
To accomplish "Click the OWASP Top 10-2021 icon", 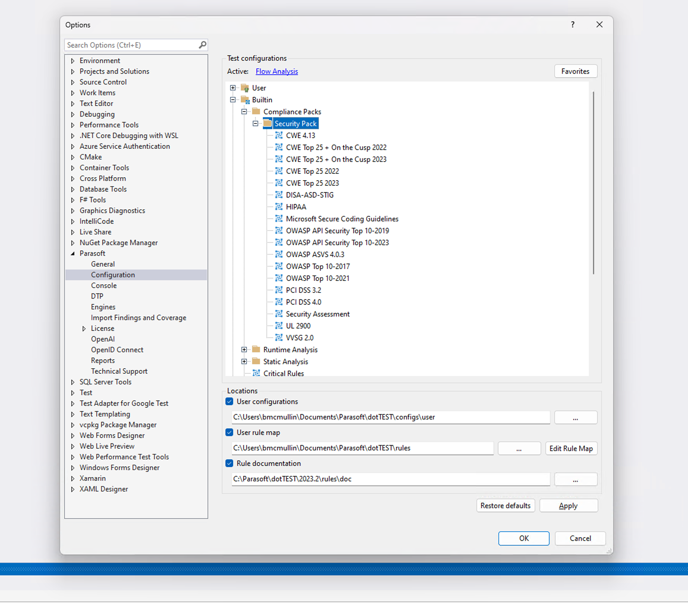I will pyautogui.click(x=279, y=278).
